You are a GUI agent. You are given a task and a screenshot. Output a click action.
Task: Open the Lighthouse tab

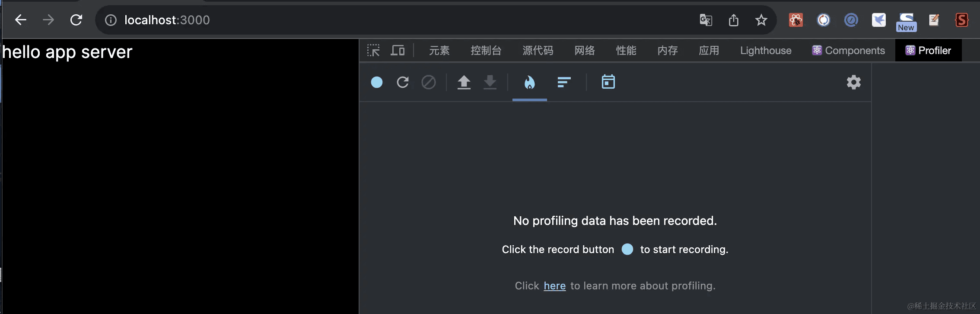766,51
